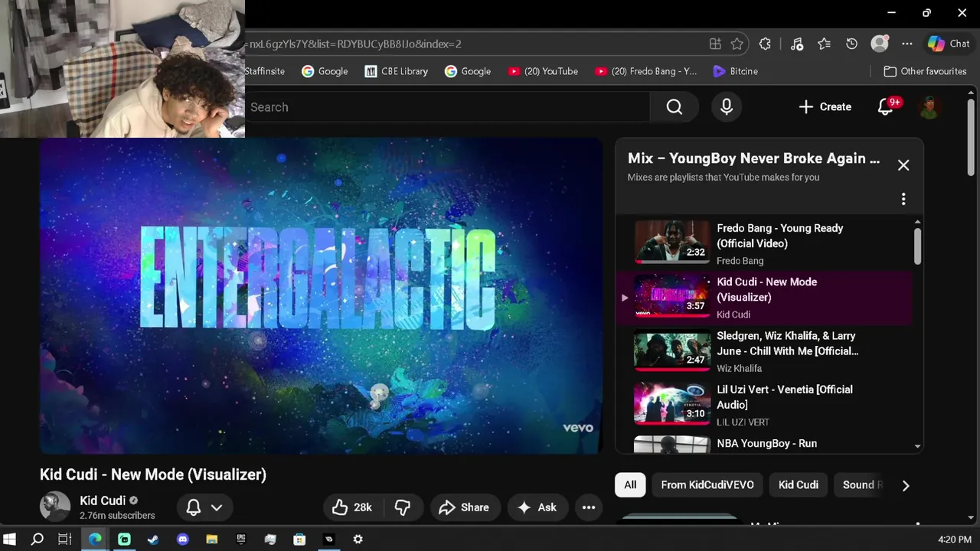
Task: Open (20) YouTube bookmark
Action: pyautogui.click(x=543, y=71)
